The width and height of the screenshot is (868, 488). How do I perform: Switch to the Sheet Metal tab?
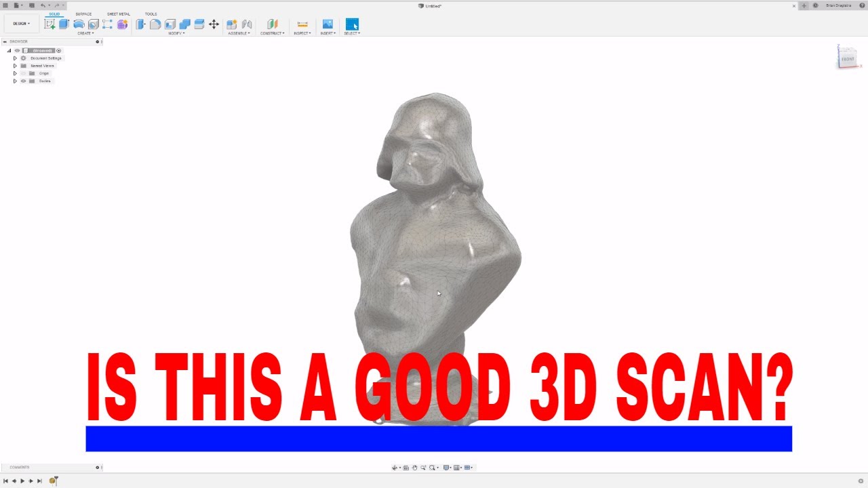(x=119, y=14)
